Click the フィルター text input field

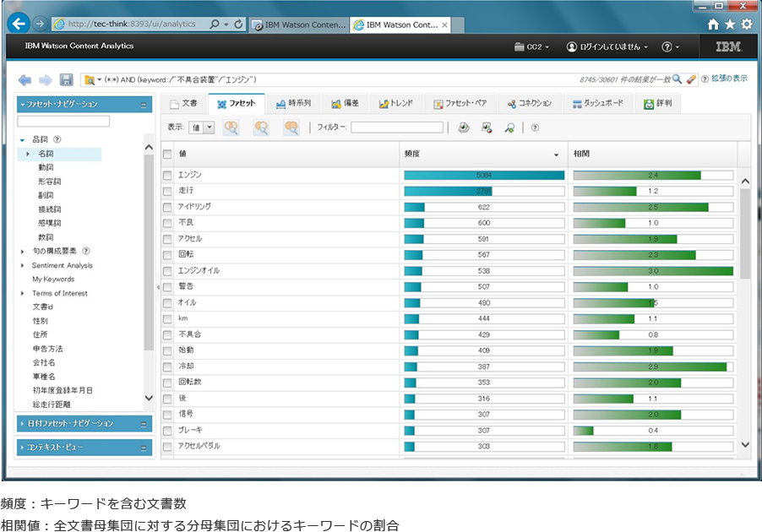pos(396,128)
